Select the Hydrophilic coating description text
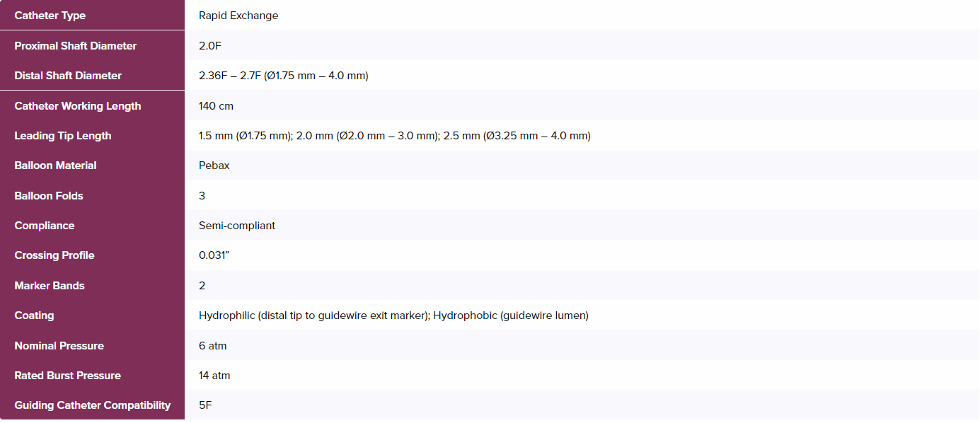 (393, 315)
